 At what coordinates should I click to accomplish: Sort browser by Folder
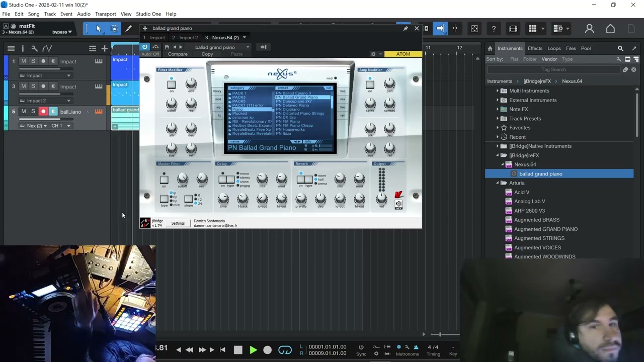530,59
